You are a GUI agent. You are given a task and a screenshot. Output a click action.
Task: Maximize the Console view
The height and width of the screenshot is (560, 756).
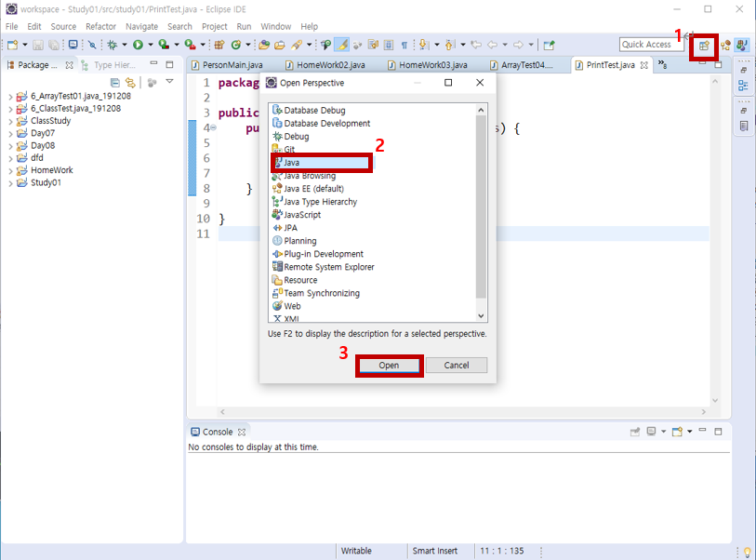point(718,432)
